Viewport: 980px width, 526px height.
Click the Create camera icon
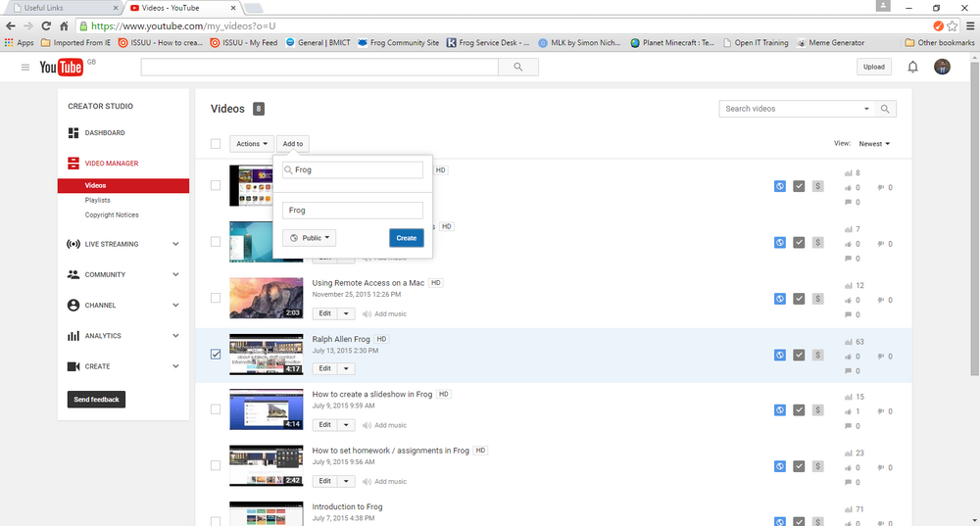point(73,366)
